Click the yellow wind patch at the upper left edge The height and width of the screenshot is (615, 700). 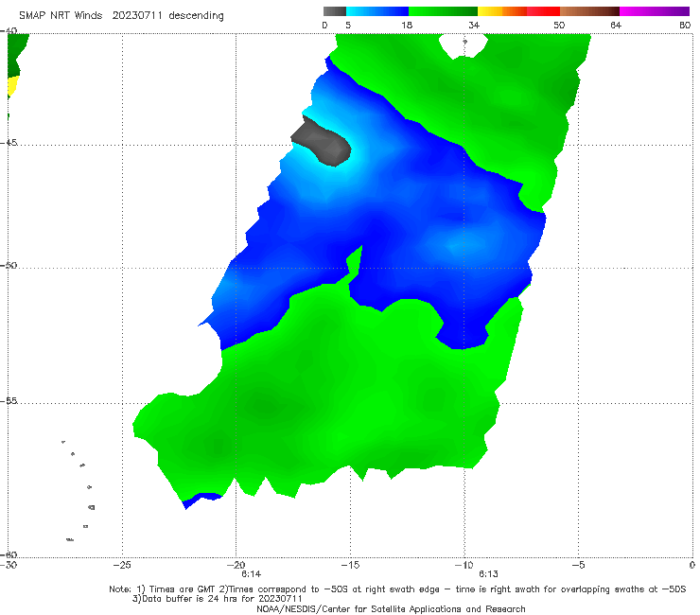click(13, 87)
